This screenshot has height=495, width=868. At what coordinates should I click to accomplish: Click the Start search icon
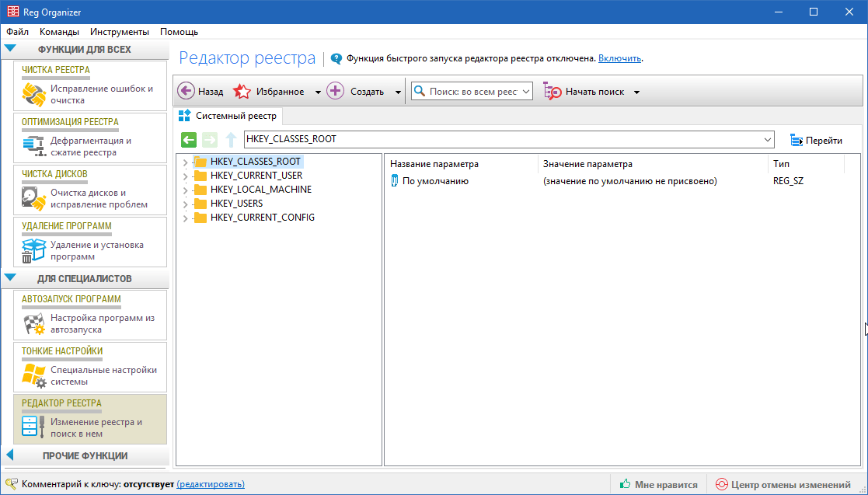(x=552, y=91)
